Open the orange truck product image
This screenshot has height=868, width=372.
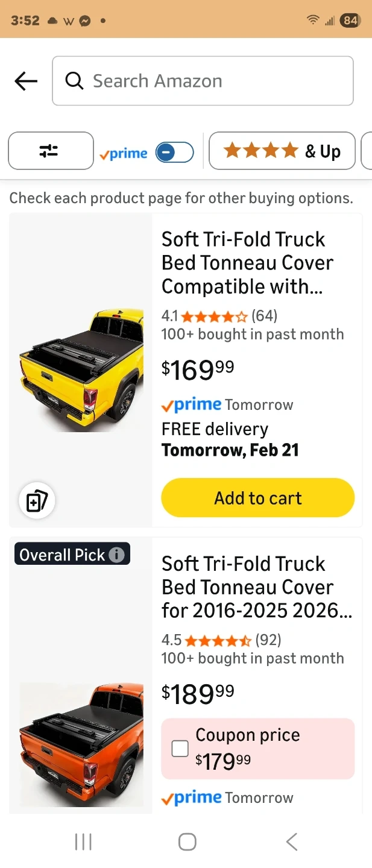tap(81, 744)
